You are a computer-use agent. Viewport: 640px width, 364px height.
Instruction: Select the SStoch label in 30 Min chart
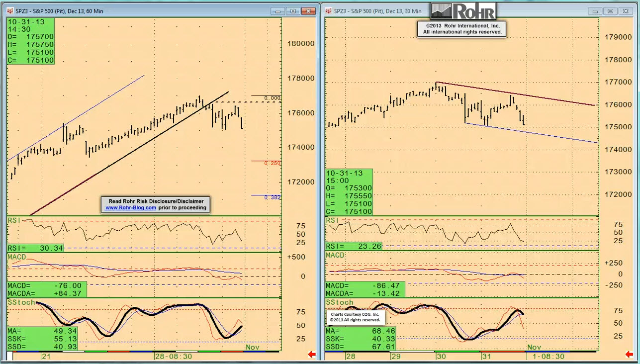[339, 302]
